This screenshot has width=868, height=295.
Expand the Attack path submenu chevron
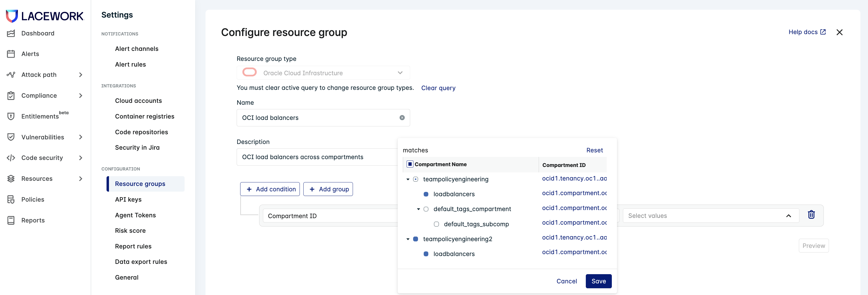point(81,75)
